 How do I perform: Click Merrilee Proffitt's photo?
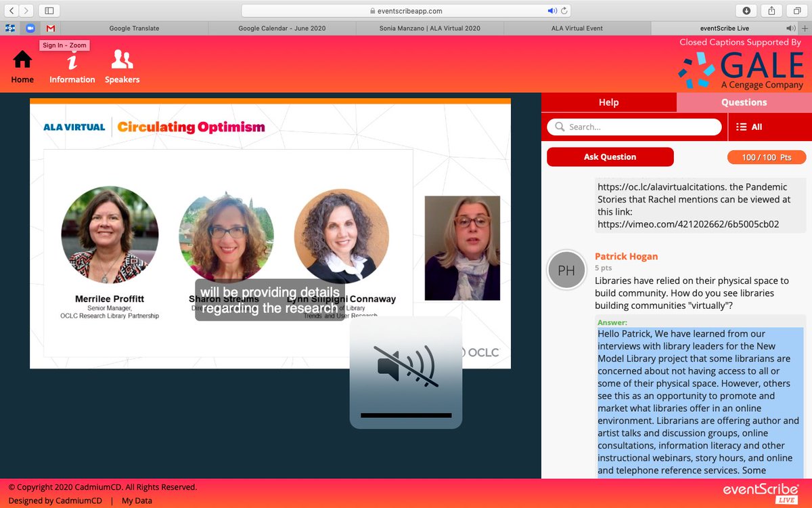click(110, 234)
